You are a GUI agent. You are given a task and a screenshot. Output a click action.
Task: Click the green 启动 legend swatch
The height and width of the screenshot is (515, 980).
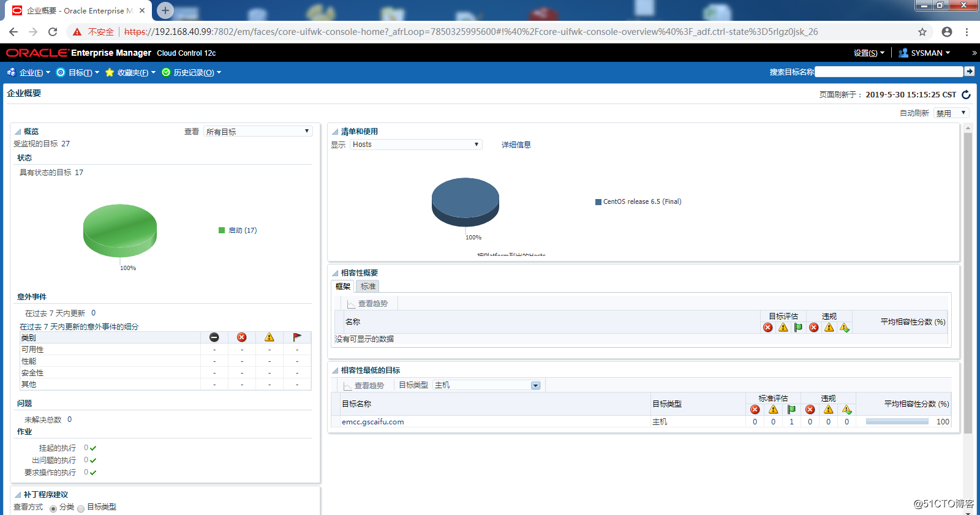(222, 230)
